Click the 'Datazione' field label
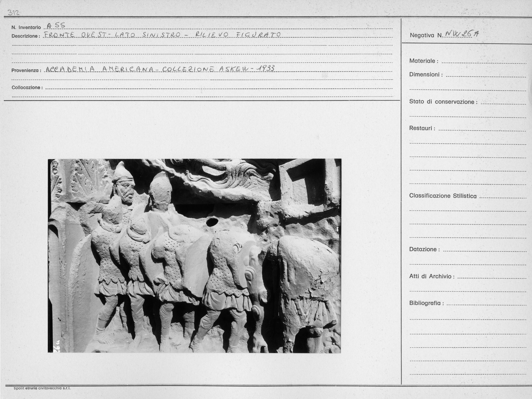Screen dimensions: 532x399 [425, 249]
